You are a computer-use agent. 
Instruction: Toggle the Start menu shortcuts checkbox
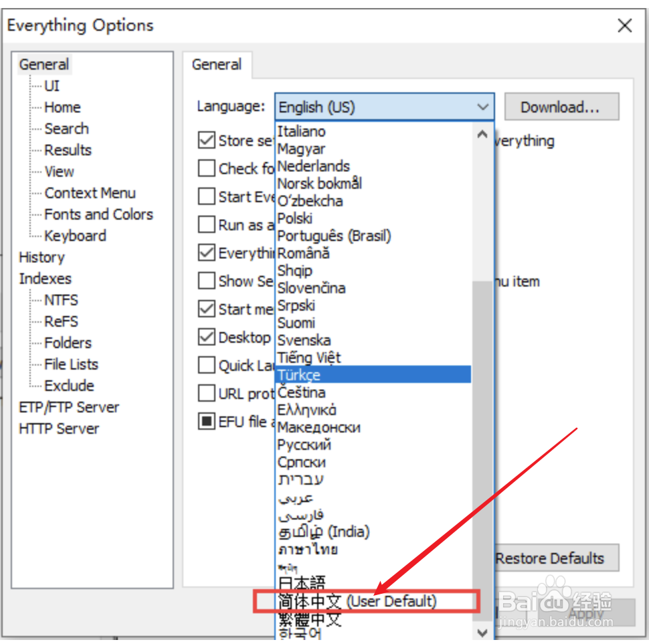[206, 309]
